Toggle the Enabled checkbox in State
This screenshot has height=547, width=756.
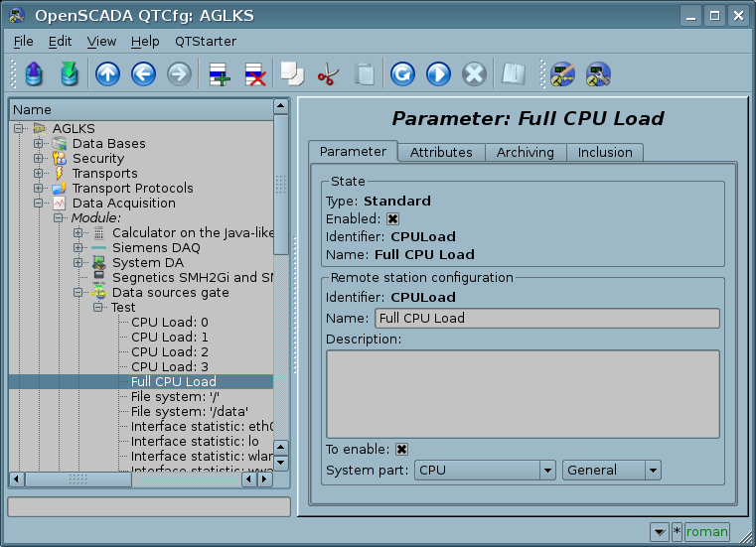(393, 219)
